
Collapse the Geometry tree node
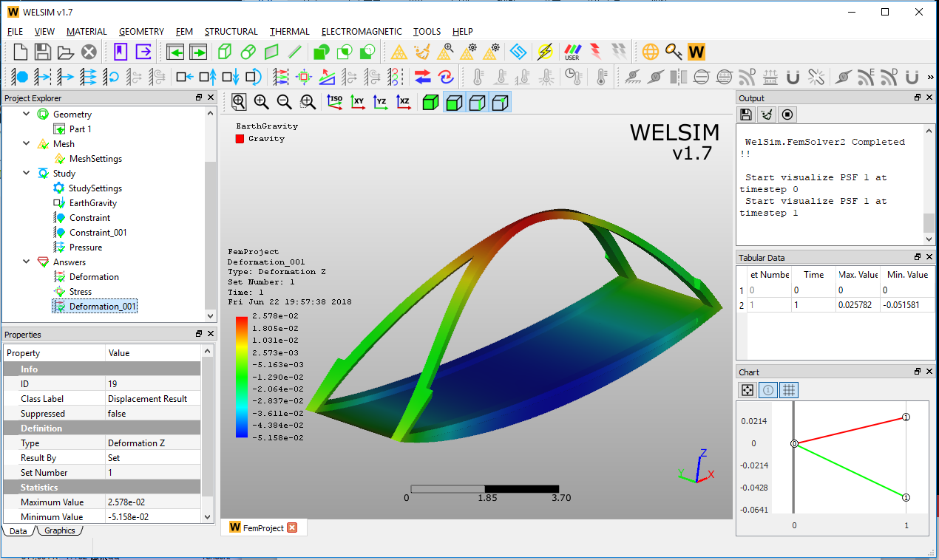[27, 114]
